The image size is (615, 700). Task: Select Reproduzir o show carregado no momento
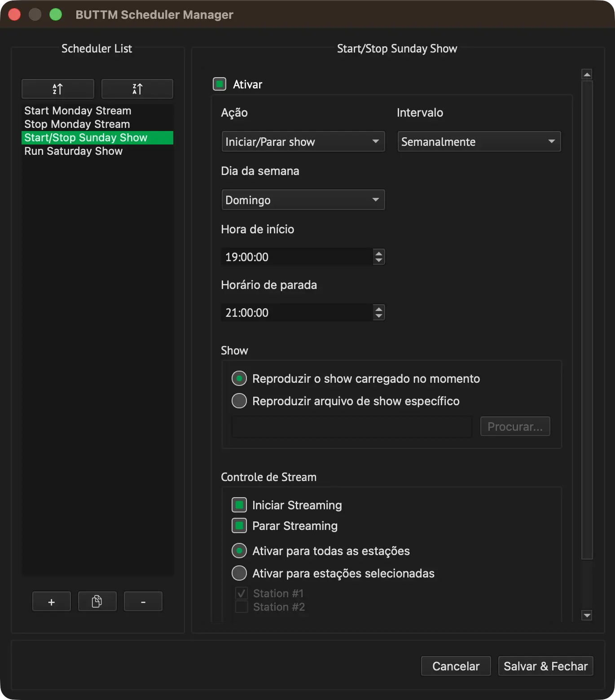pos(239,378)
